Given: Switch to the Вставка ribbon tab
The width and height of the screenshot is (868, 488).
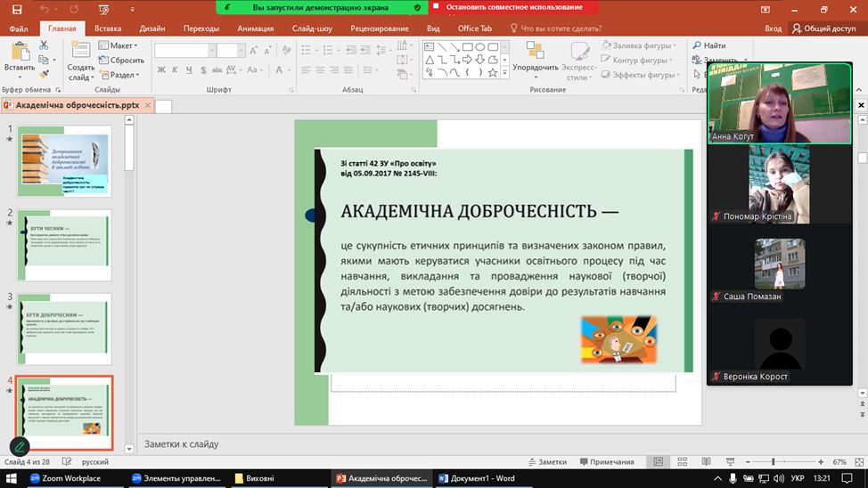Looking at the screenshot, I should (107, 28).
